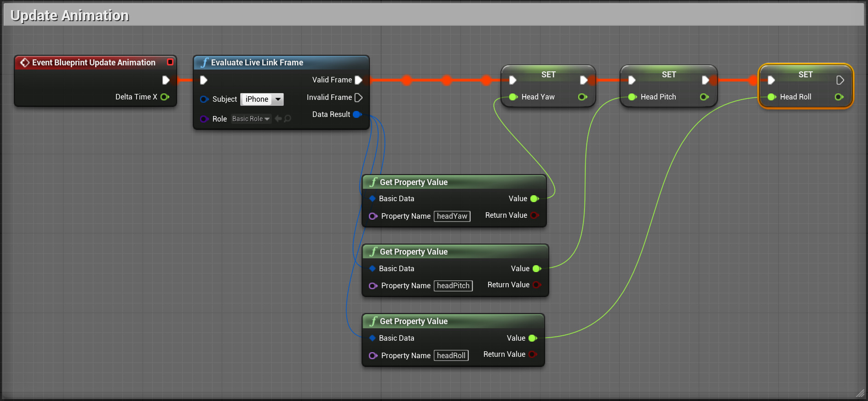Click the headRoll node's Basic Data pin
The image size is (868, 401).
[x=373, y=338]
